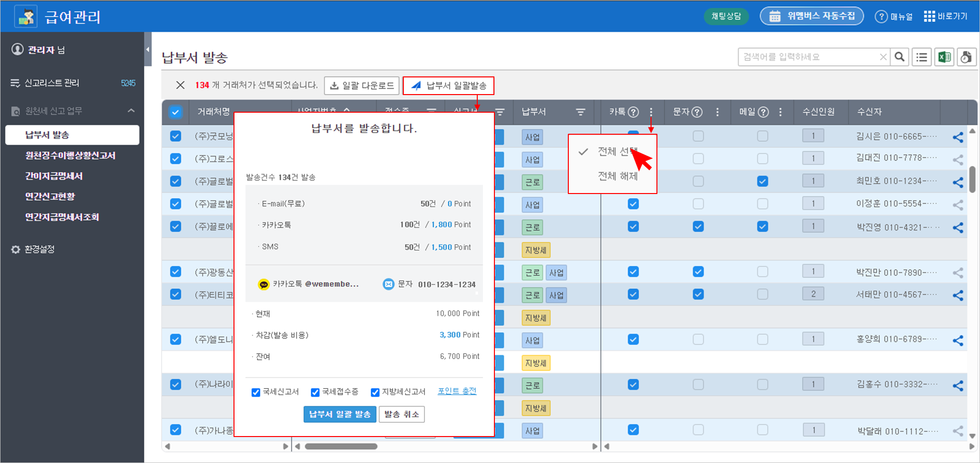Click the 급여관리 app logo icon
The width and height of the screenshot is (980, 463).
tap(26, 16)
